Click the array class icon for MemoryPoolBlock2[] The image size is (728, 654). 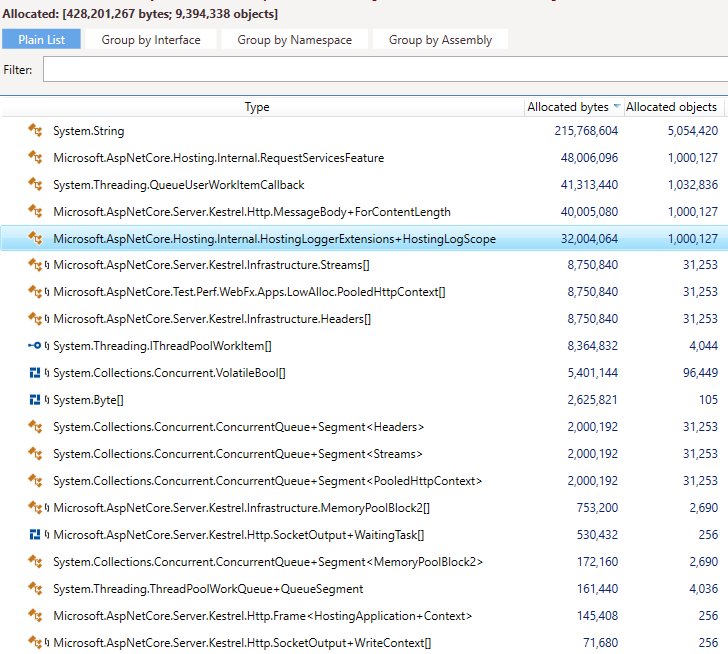pyautogui.click(x=35, y=507)
